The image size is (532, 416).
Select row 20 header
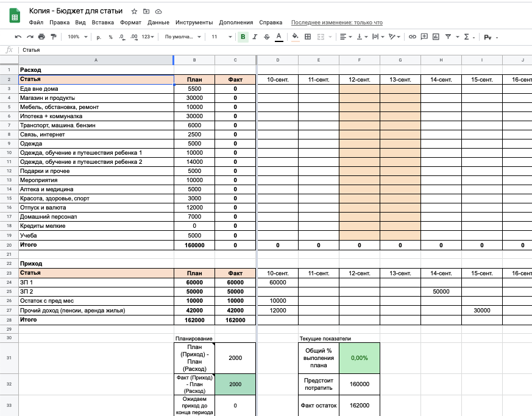tap(9, 245)
